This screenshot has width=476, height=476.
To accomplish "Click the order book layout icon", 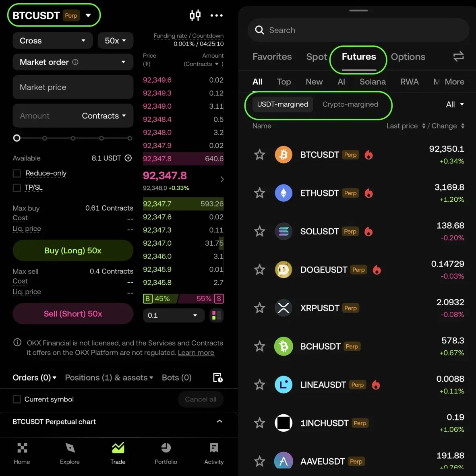I will [216, 315].
